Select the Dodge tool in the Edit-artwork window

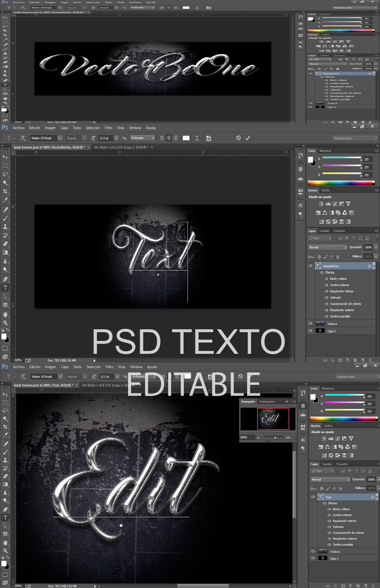tap(5, 500)
